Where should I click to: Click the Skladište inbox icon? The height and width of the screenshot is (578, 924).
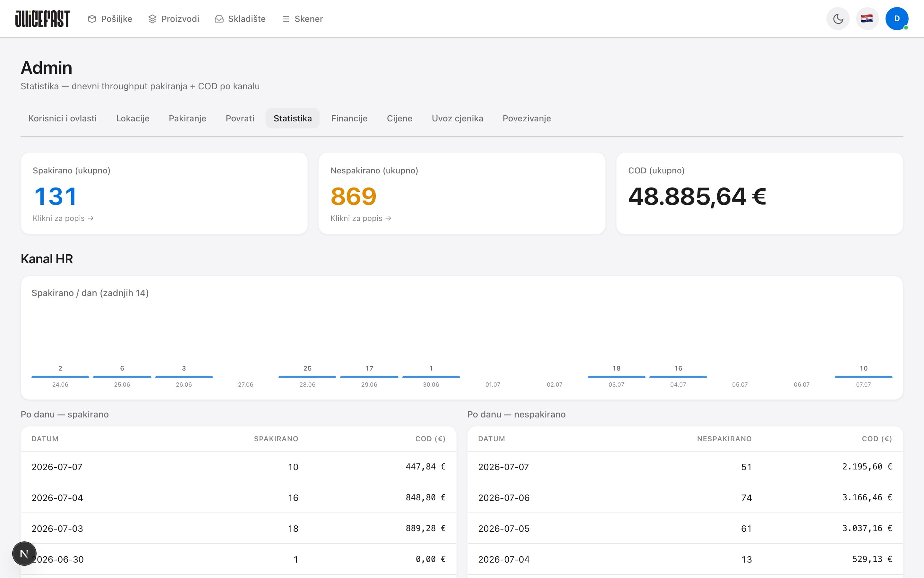tap(219, 19)
